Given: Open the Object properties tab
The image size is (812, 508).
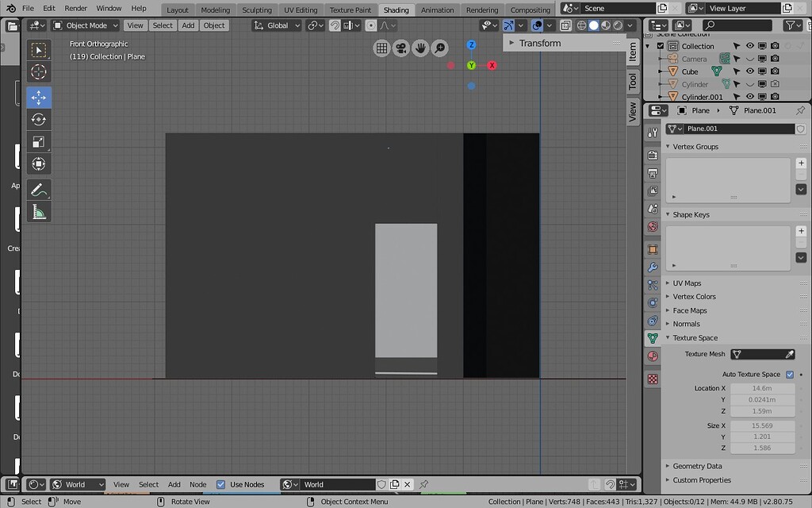Looking at the screenshot, I should coord(653,249).
